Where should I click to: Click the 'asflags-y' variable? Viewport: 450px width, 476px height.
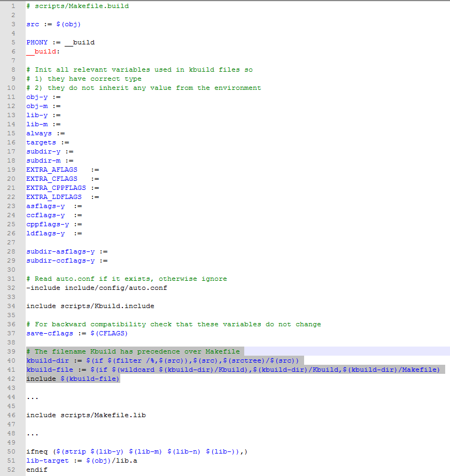click(x=45, y=206)
